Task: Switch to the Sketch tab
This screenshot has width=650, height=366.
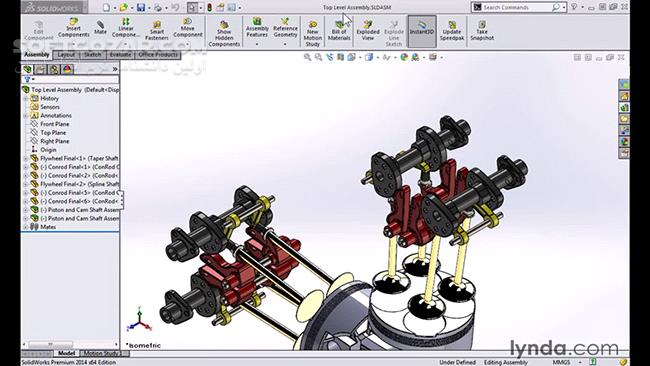Action: (92, 55)
